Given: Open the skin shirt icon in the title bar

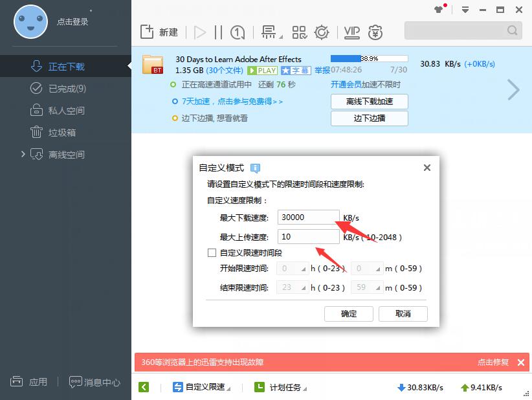Looking at the screenshot, I should 439,9.
